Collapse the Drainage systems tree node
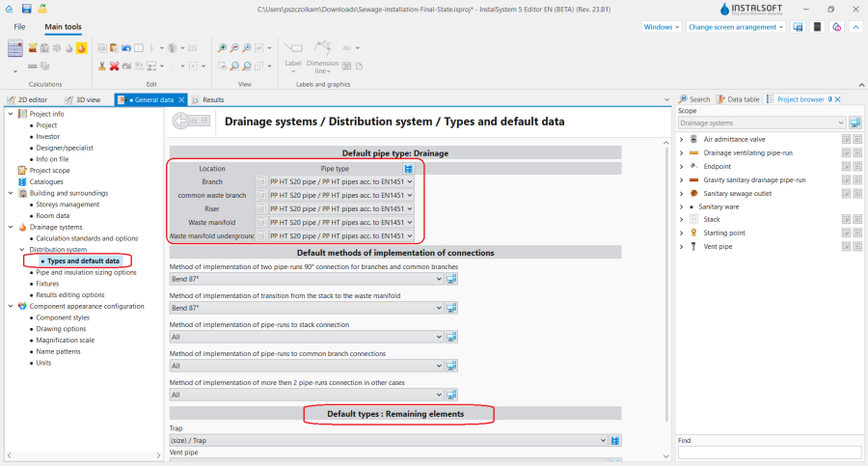868x466 pixels. click(11, 227)
